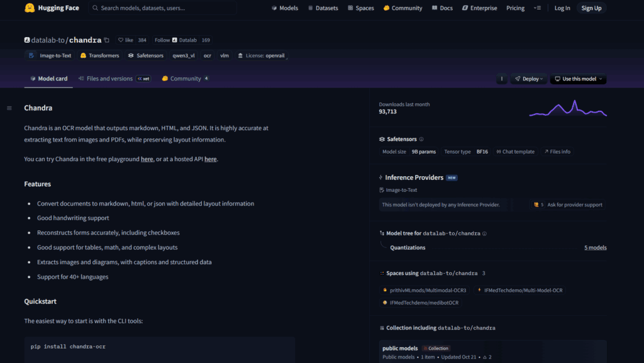
Task: Open the 5 models link
Action: coord(595,248)
